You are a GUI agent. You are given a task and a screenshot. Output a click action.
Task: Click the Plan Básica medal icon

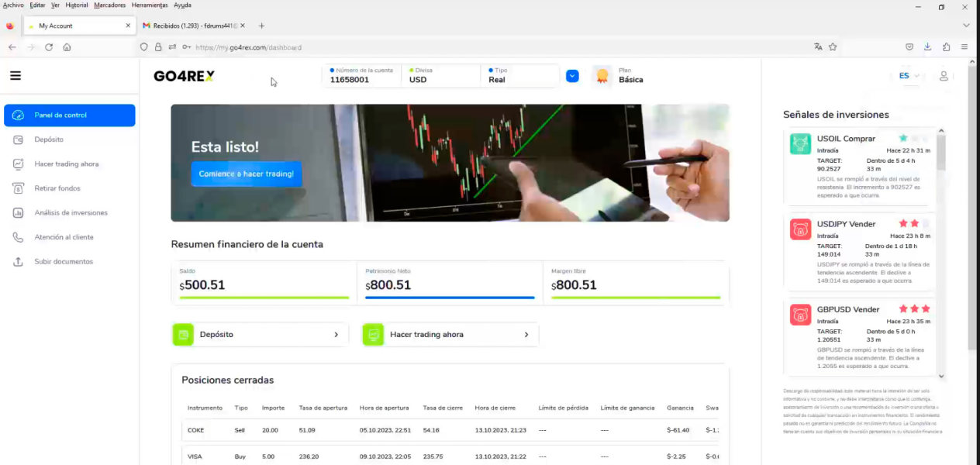click(602, 76)
